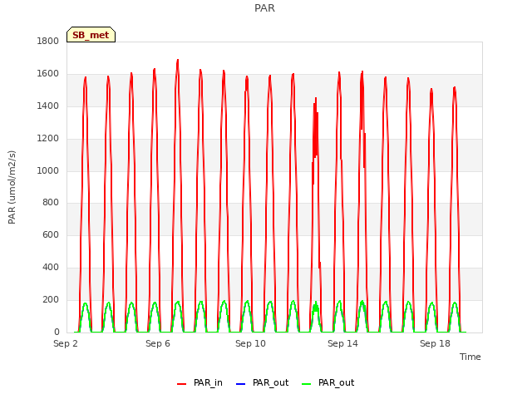Image resolution: width=532 pixels, height=399 pixels.
Task: Click the red PAR_in legend swatch
Action: [181, 384]
